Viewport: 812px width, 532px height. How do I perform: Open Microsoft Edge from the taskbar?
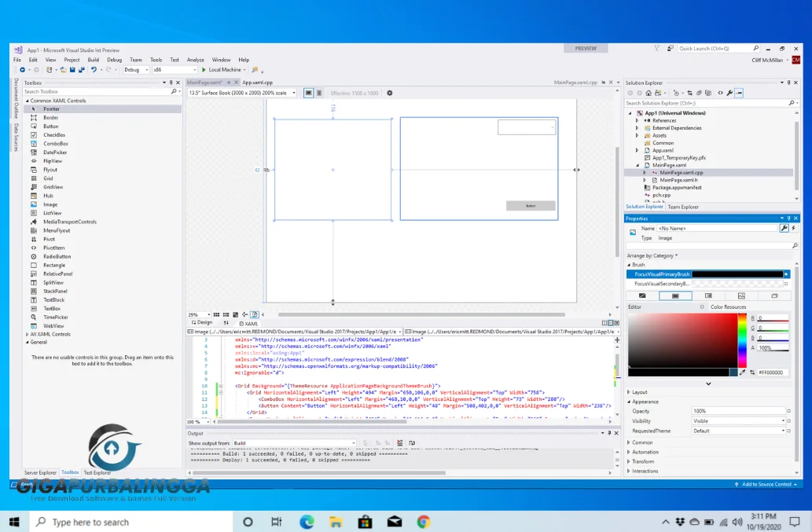pyautogui.click(x=307, y=522)
